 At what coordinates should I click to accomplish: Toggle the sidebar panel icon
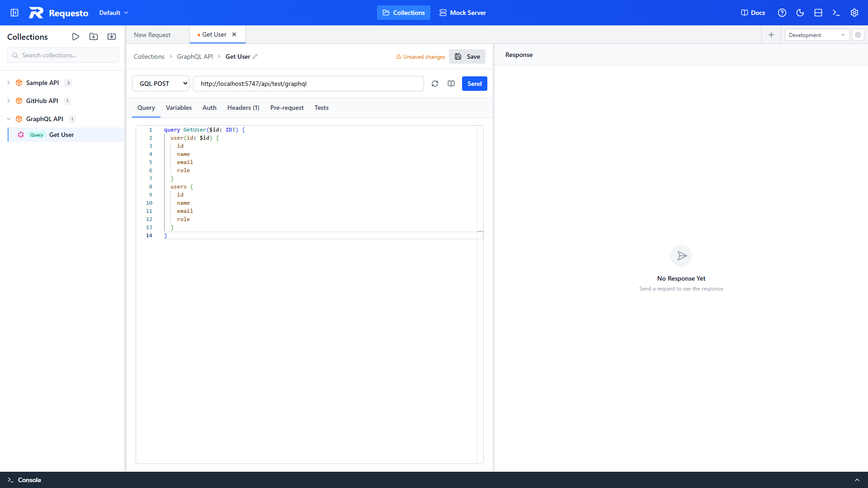tap(14, 13)
